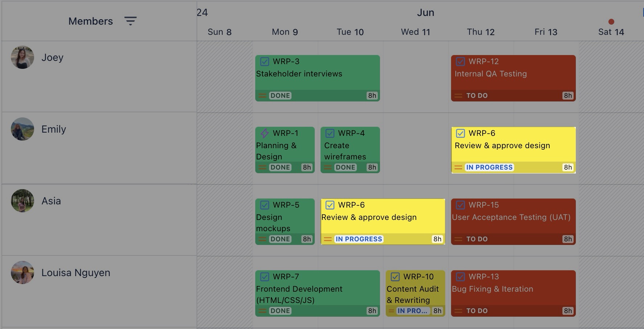Open the filter icon beside Members header

click(x=131, y=21)
